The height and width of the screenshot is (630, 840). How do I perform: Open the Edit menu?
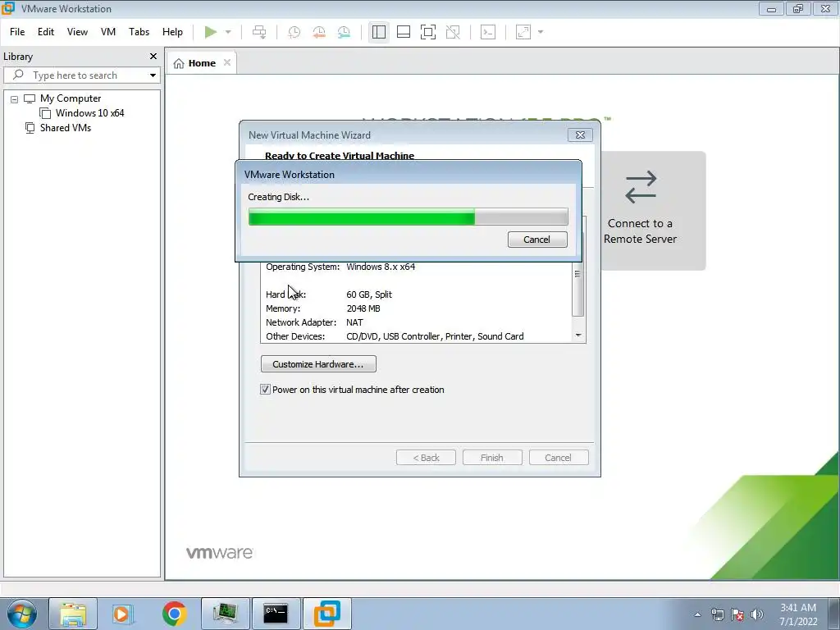tap(46, 32)
